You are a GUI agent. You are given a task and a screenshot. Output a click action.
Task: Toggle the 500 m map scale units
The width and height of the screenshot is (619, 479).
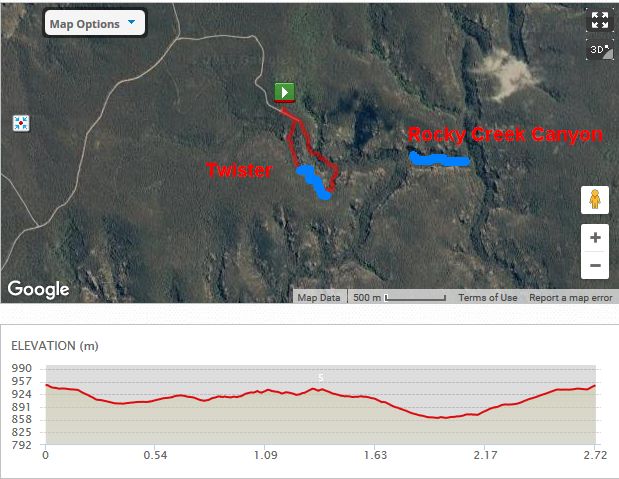coord(399,298)
